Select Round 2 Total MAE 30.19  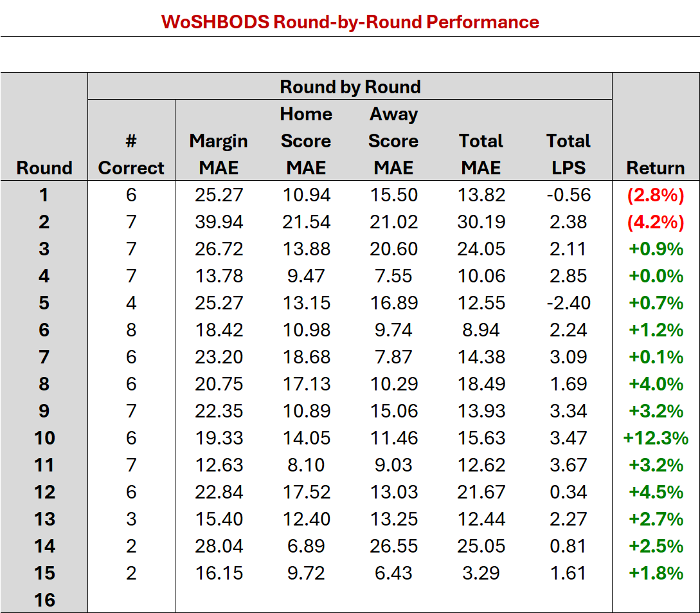pyautogui.click(x=481, y=222)
